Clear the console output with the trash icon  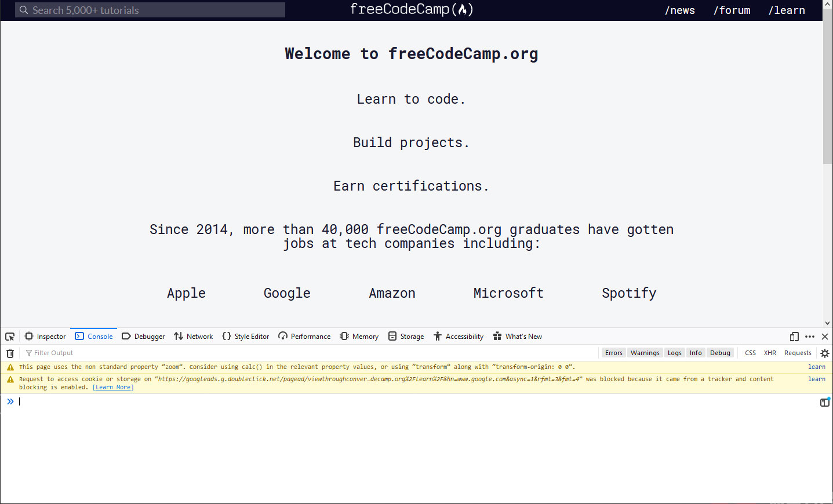[10, 352]
